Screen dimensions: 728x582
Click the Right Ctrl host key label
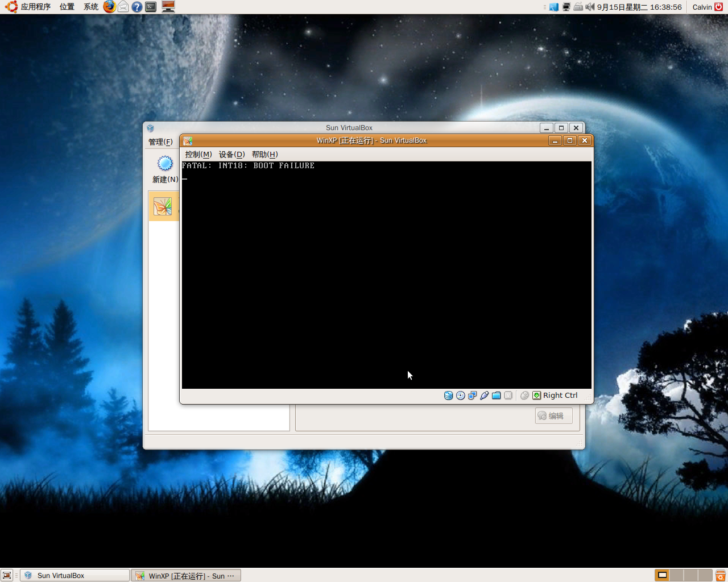[x=560, y=396]
